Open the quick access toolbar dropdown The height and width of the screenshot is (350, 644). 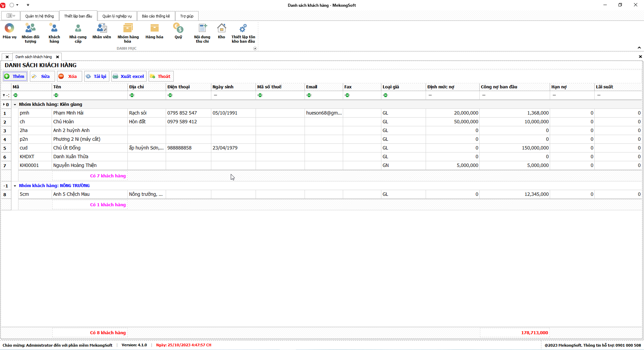(x=28, y=5)
